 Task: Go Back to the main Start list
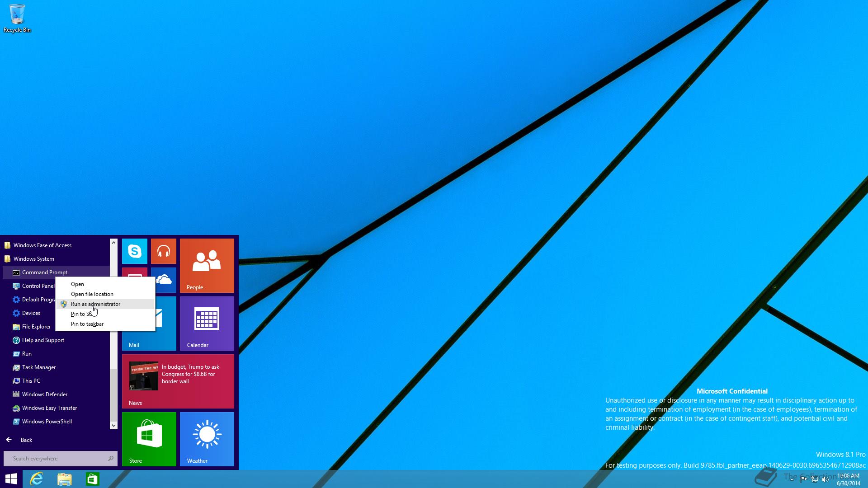coord(19,440)
